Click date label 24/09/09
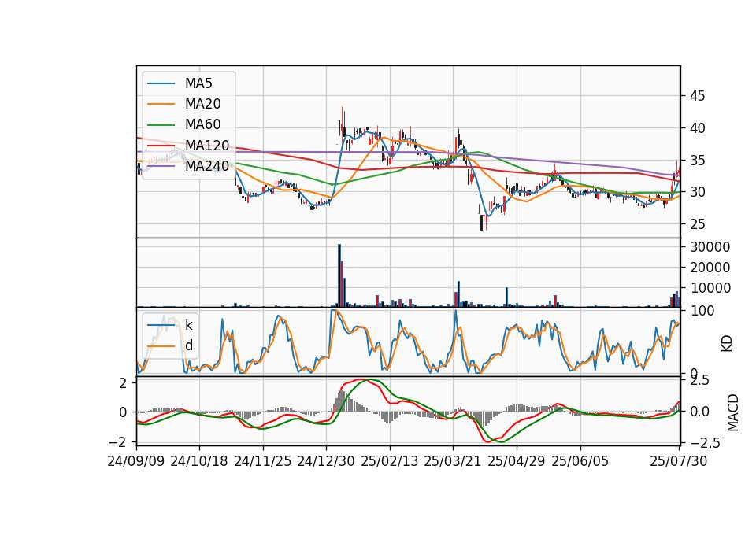This screenshot has height=543, width=756. 136,461
